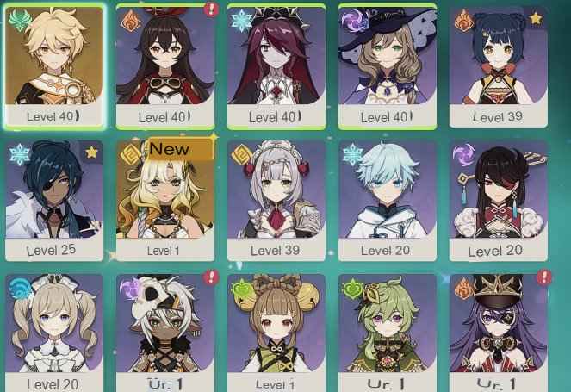Viewport: 571px width, 392px height.
Task: Choose Lisa with the purple witch hat
Action: [388, 67]
